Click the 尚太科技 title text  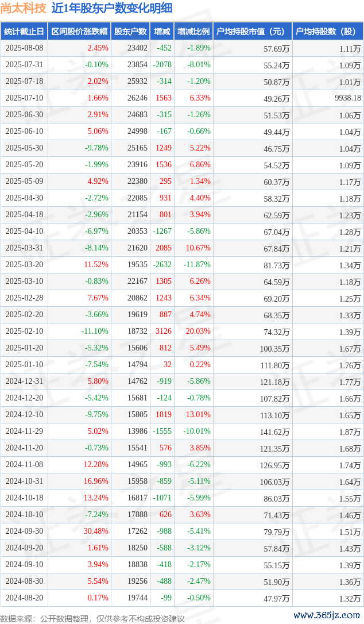click(24, 8)
